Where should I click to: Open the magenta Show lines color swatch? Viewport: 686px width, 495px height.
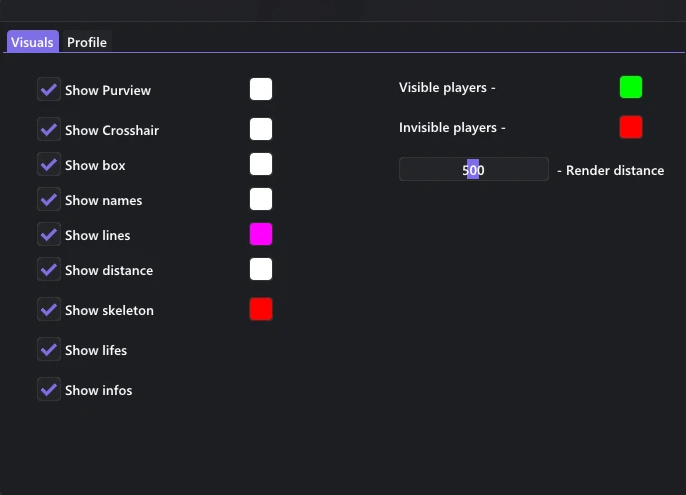click(x=261, y=234)
